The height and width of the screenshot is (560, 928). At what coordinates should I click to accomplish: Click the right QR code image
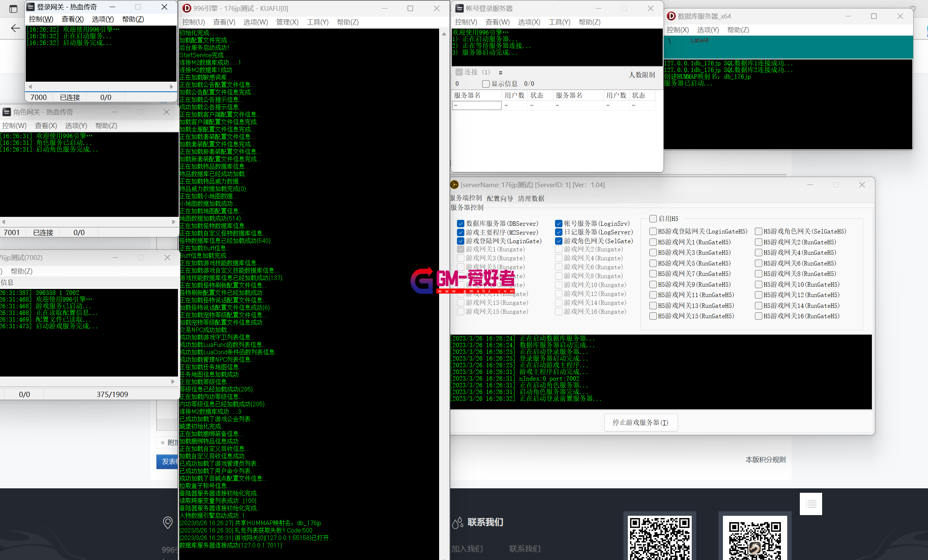click(755, 538)
